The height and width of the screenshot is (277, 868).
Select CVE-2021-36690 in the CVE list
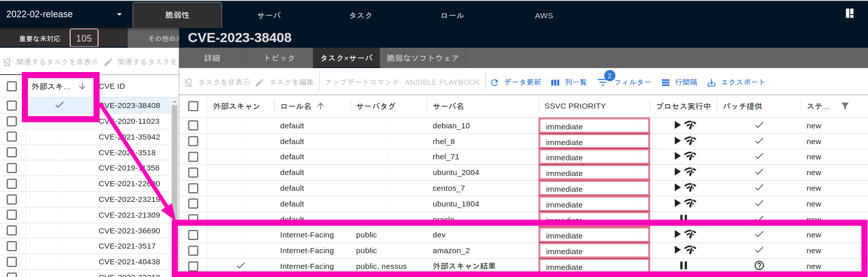click(129, 231)
